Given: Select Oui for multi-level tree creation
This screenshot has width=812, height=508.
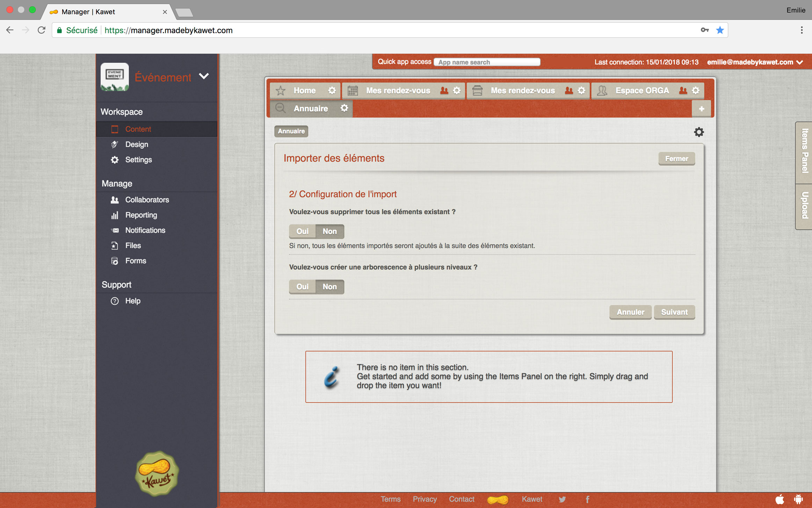Looking at the screenshot, I should (x=302, y=286).
